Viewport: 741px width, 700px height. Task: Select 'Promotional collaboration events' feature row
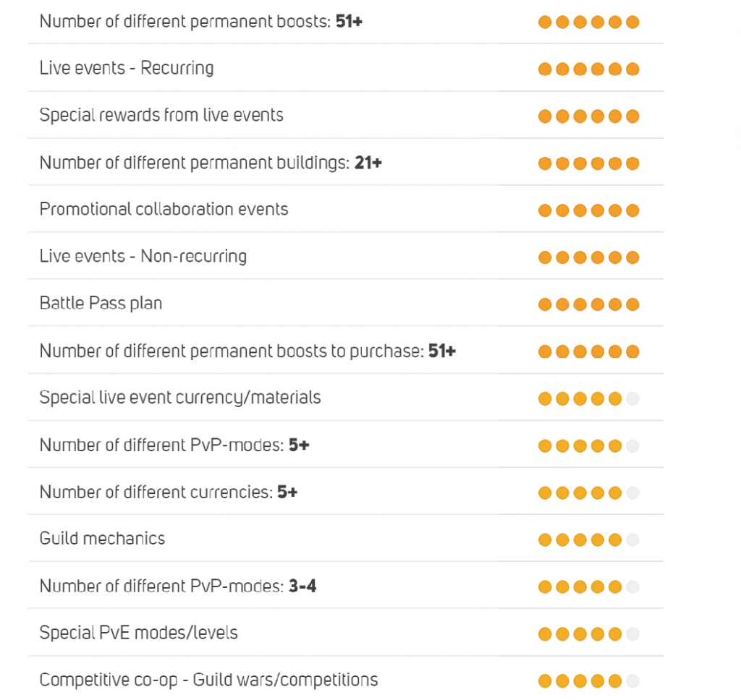coord(164,210)
